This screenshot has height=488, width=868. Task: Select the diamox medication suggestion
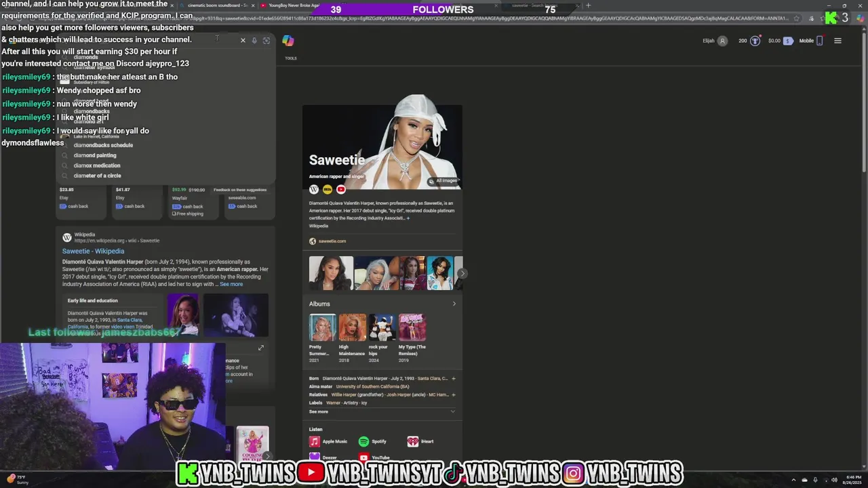pyautogui.click(x=97, y=165)
